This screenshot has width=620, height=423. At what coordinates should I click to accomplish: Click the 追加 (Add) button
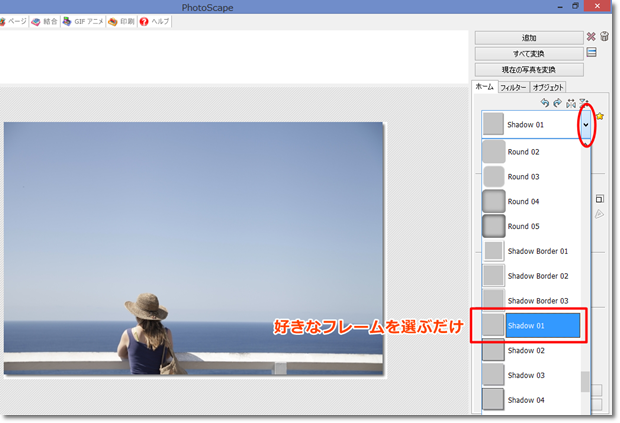(x=529, y=38)
